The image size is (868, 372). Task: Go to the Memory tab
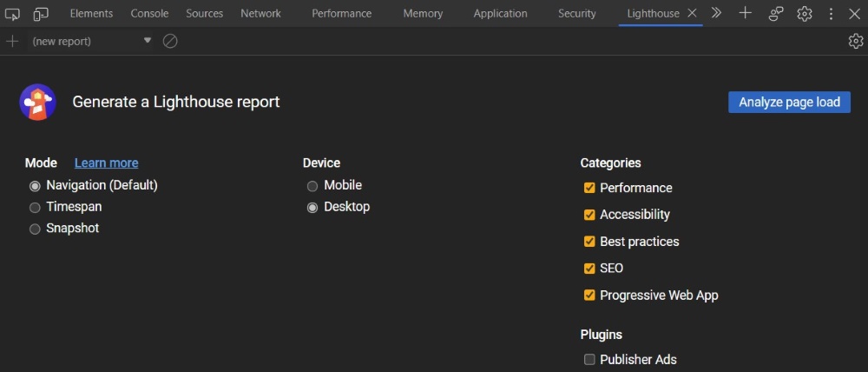point(423,14)
